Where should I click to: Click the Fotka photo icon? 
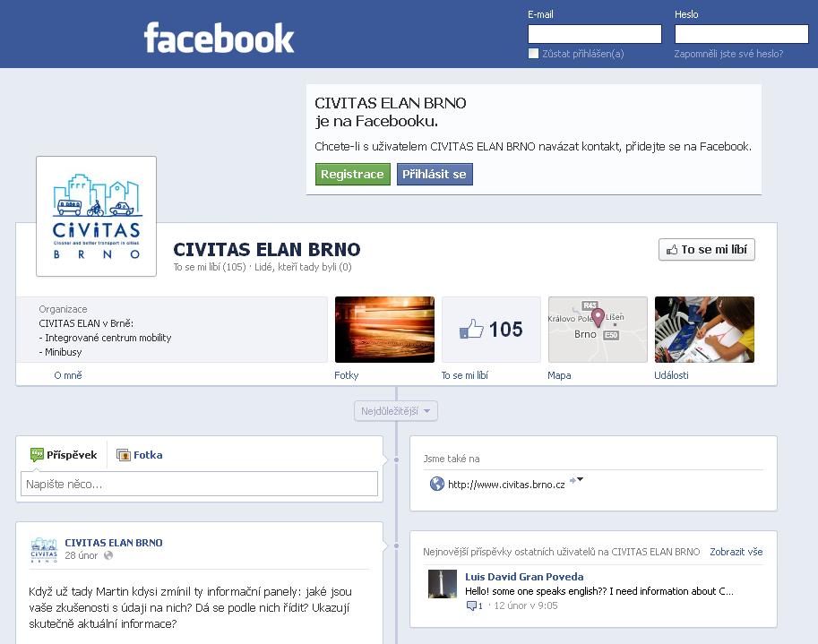(123, 455)
